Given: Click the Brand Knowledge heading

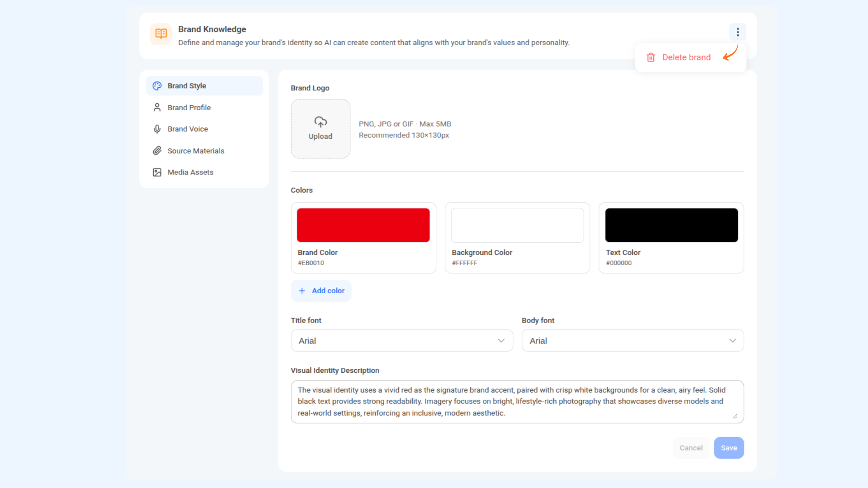Looking at the screenshot, I should [212, 29].
